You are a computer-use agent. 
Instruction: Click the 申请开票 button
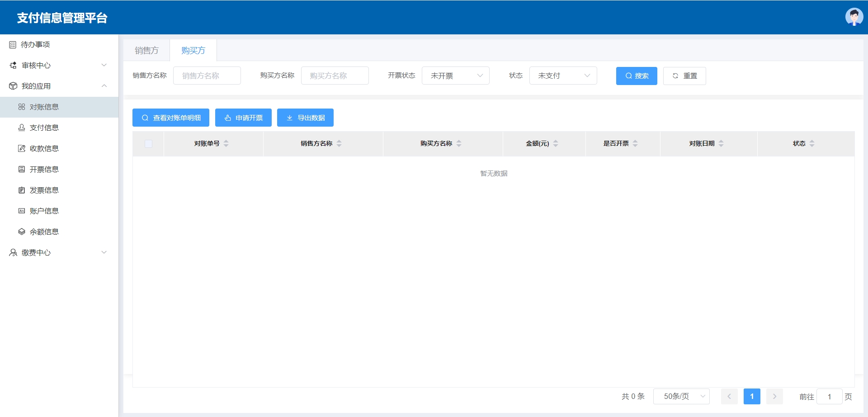(x=243, y=118)
